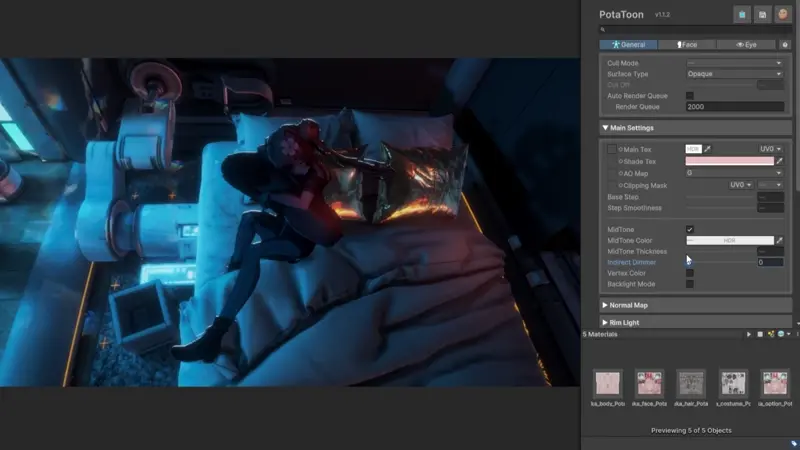Click the AO Map object picker circle
The height and width of the screenshot is (450, 800).
tap(620, 173)
